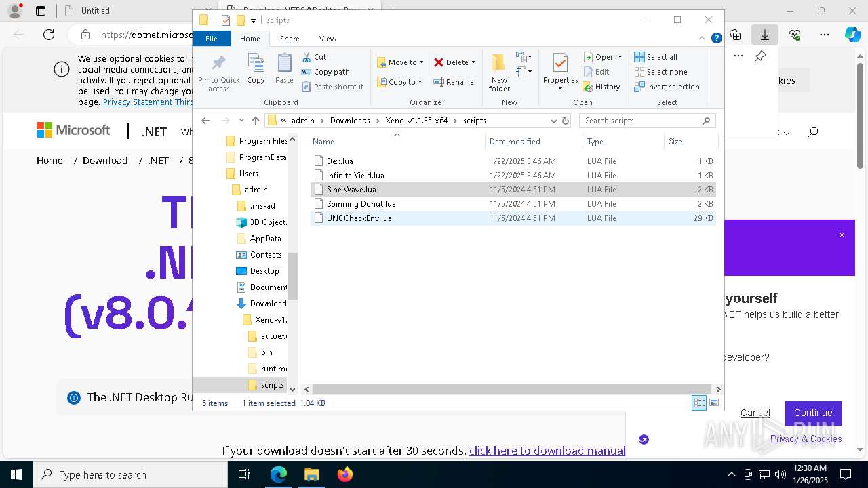The width and height of the screenshot is (868, 488).
Task: Refresh the Edge browser page
Action: pyautogui.click(x=49, y=35)
